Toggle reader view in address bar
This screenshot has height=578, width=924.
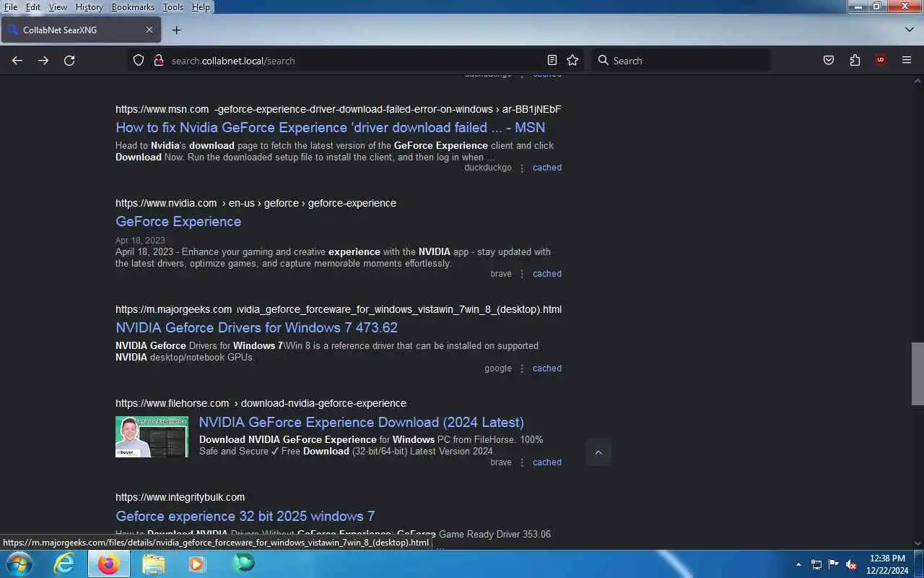(x=552, y=61)
